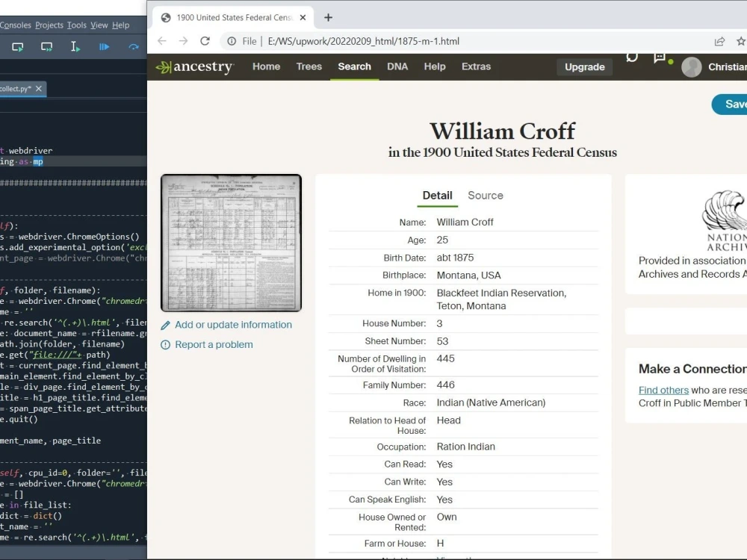Open the Trees menu
This screenshot has width=747, height=560.
coord(309,66)
